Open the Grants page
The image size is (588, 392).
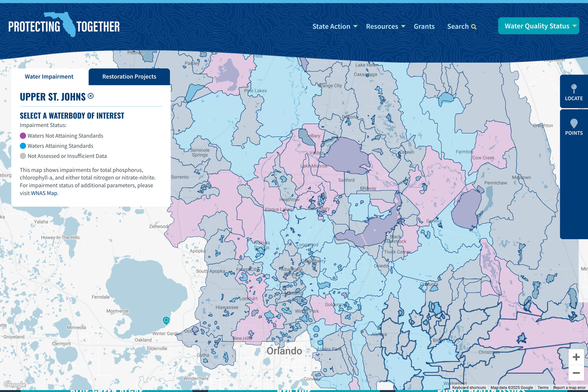coord(424,27)
